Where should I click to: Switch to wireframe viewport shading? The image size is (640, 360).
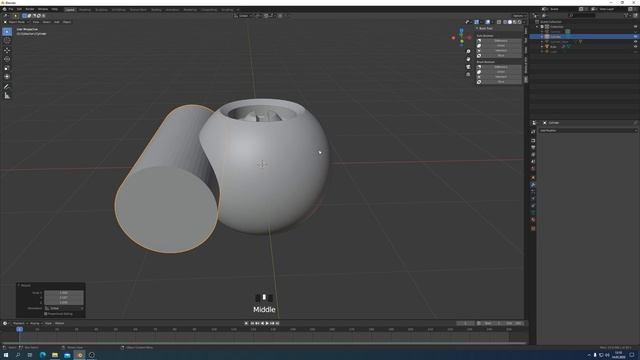pos(505,22)
